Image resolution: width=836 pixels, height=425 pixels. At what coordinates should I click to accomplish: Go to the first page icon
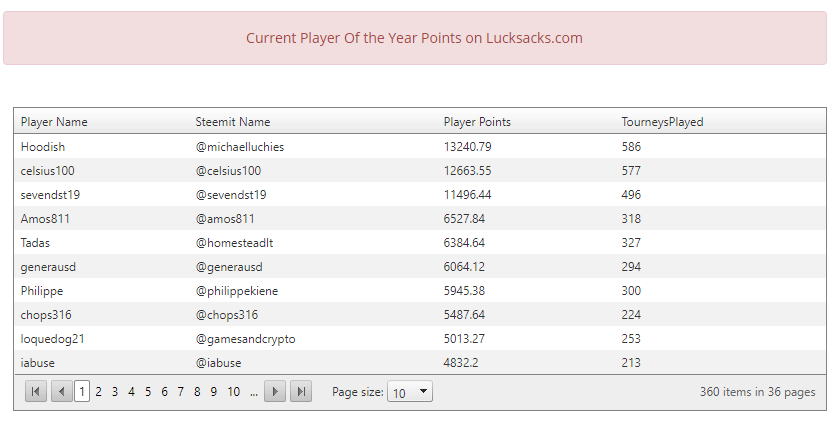[x=36, y=391]
